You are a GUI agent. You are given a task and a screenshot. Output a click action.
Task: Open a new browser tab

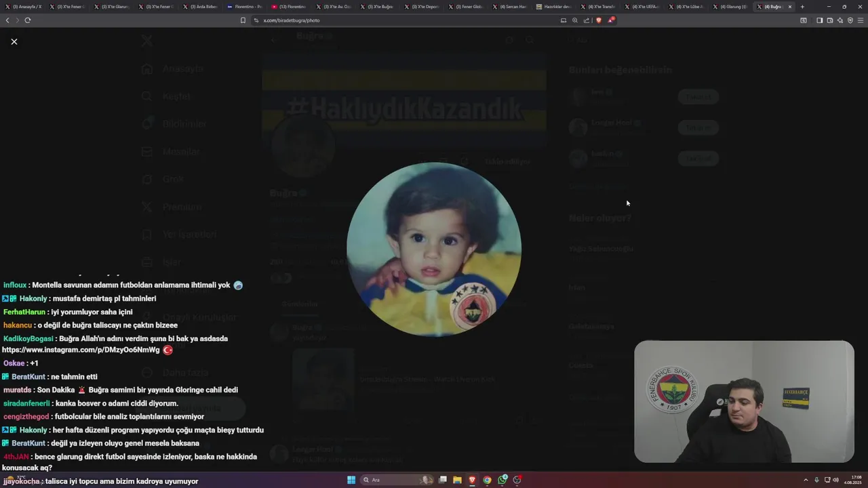tap(802, 7)
